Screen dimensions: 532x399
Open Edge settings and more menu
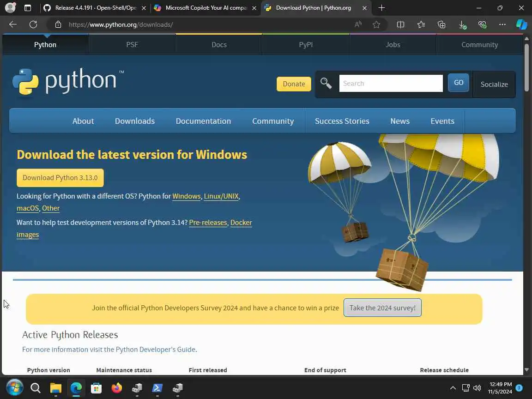(502, 24)
